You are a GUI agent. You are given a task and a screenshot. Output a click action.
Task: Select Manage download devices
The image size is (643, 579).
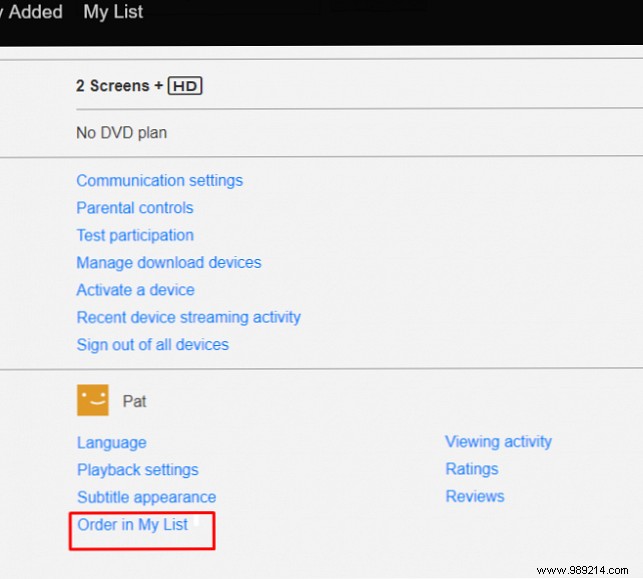[169, 262]
